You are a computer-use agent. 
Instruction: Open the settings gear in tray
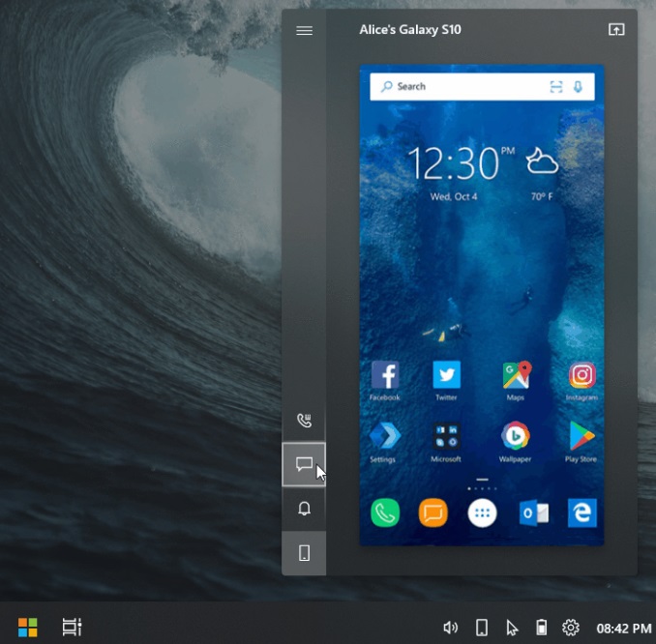(x=571, y=628)
